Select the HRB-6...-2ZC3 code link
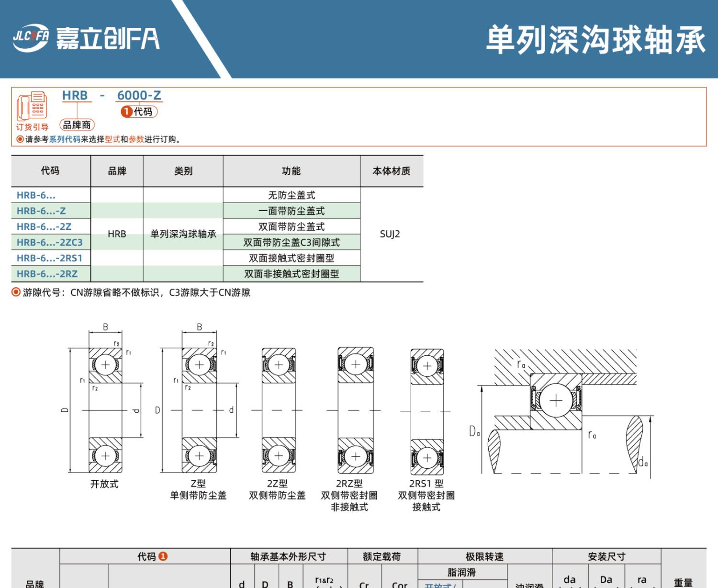 pyautogui.click(x=50, y=243)
